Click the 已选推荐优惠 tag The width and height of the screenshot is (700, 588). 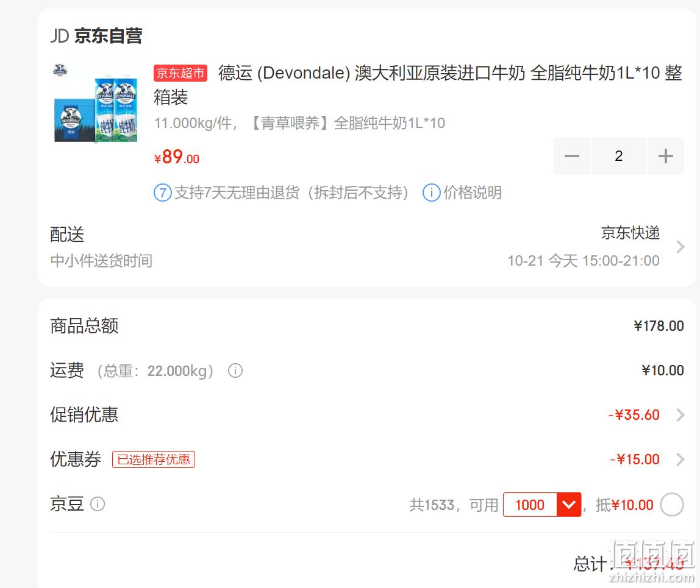pyautogui.click(x=154, y=459)
